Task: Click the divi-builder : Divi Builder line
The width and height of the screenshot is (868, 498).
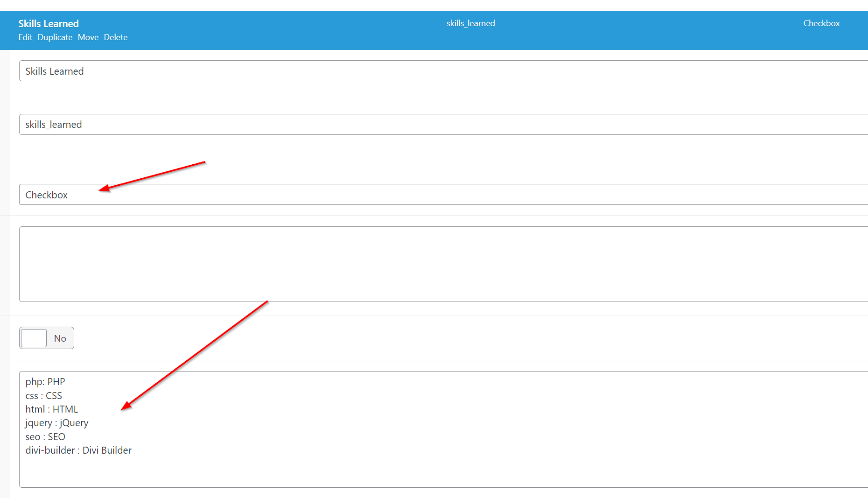Action: click(x=78, y=450)
